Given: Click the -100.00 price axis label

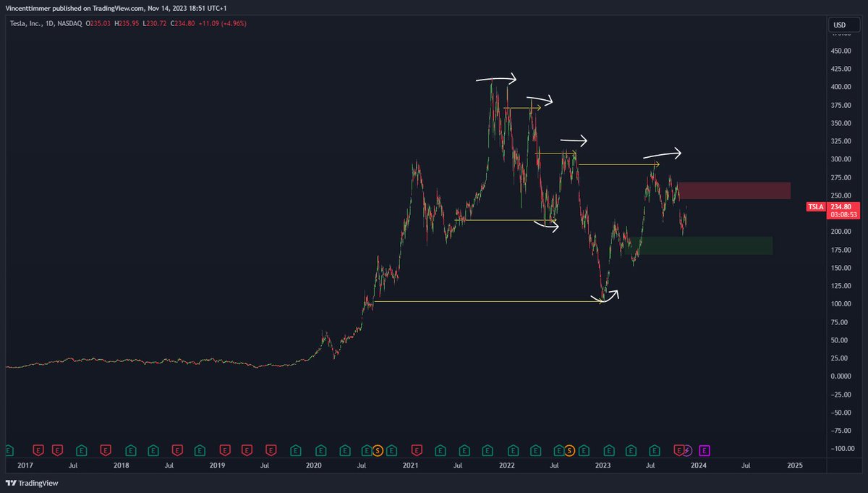Looking at the screenshot, I should 842,449.
